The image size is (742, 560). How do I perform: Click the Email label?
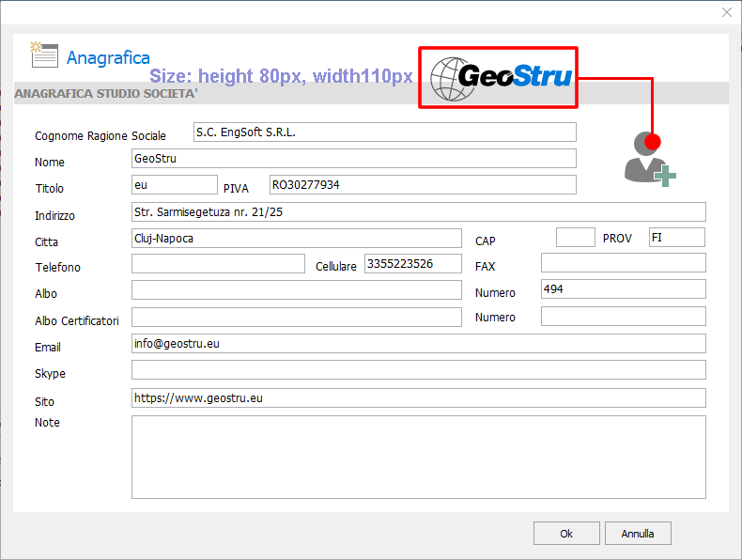48,348
